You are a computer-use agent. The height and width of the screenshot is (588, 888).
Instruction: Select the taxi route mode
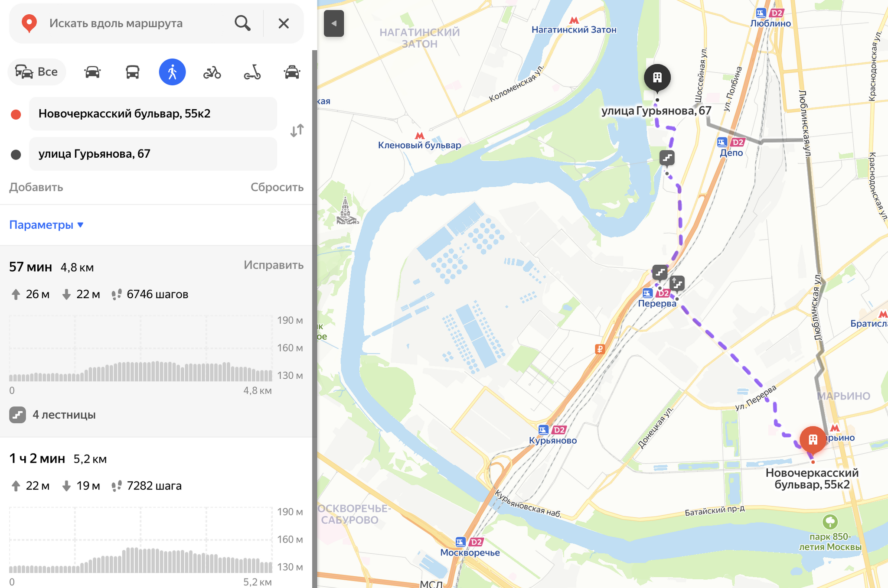point(292,72)
